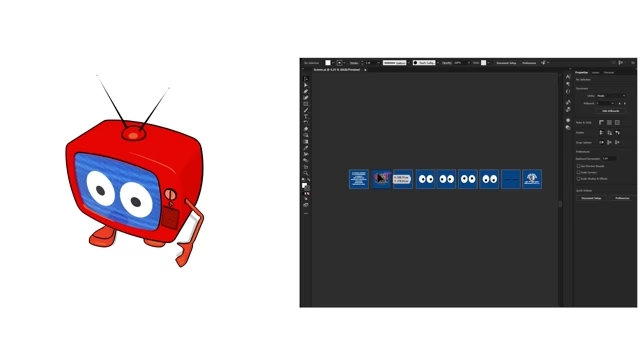Switch to the Layers tab
Screen dimensions: 640x360
(x=595, y=73)
